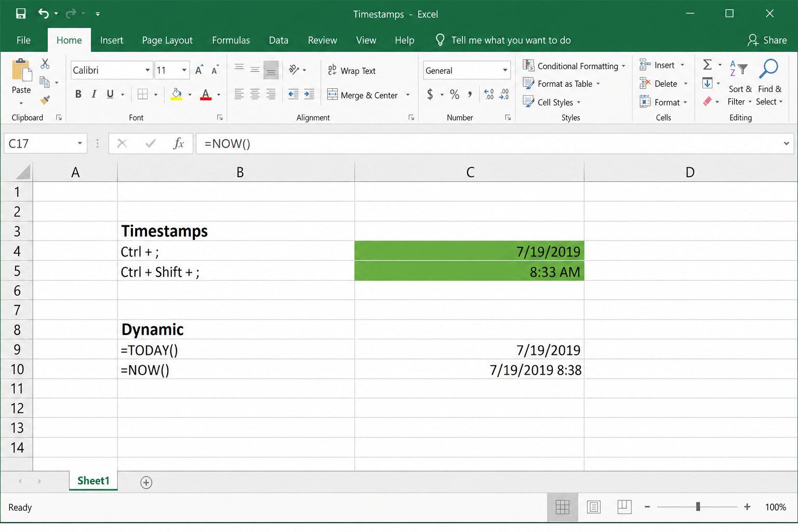Viewport: 798px width, 532px height.
Task: Expand Format as Table menu
Action: coord(562,84)
